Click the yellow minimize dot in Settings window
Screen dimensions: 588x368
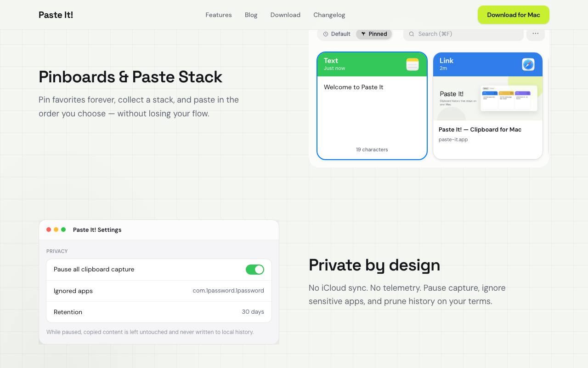coord(56,230)
